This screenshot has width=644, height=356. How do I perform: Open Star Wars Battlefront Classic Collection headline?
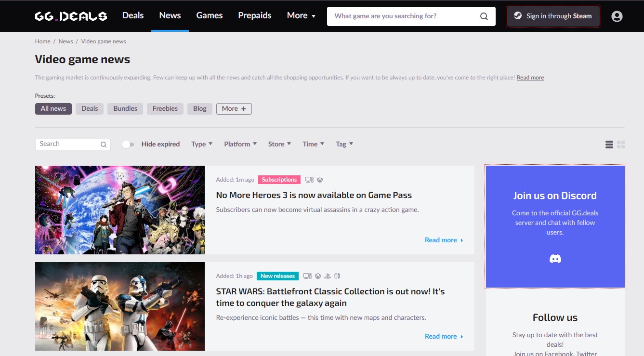tap(330, 297)
